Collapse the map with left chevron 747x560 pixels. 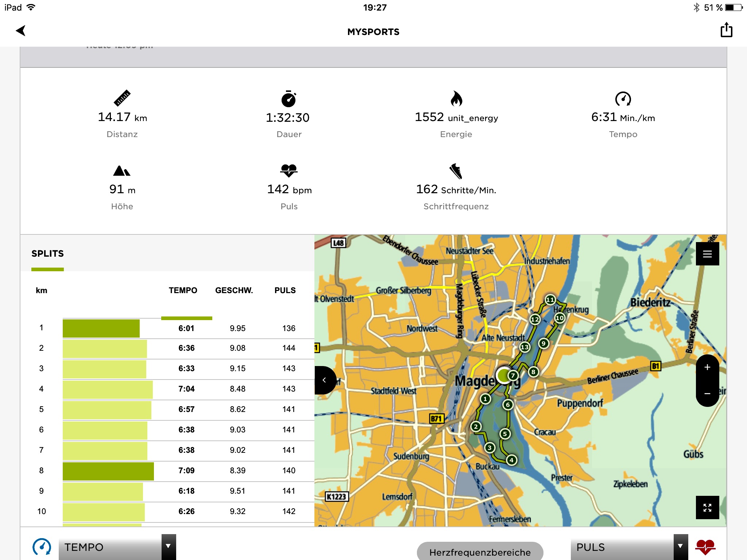click(x=324, y=380)
